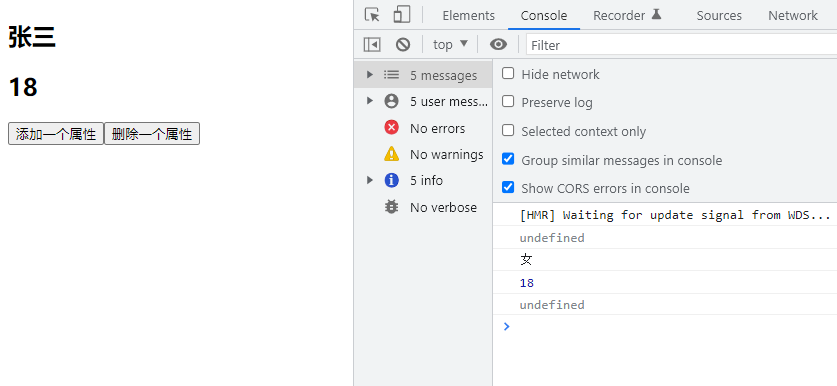Select the No warnings triangle filter
837x386 pixels.
(433, 154)
